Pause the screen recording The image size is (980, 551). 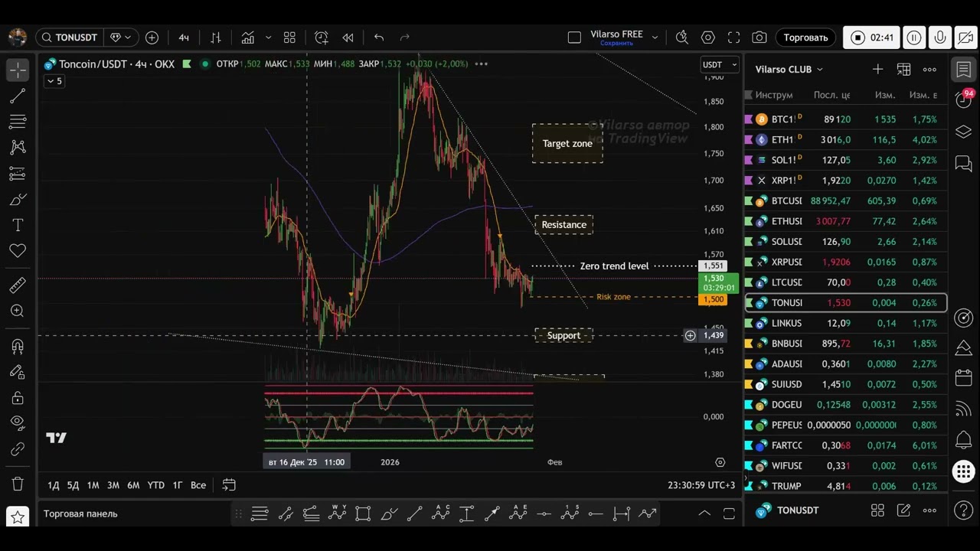914,37
